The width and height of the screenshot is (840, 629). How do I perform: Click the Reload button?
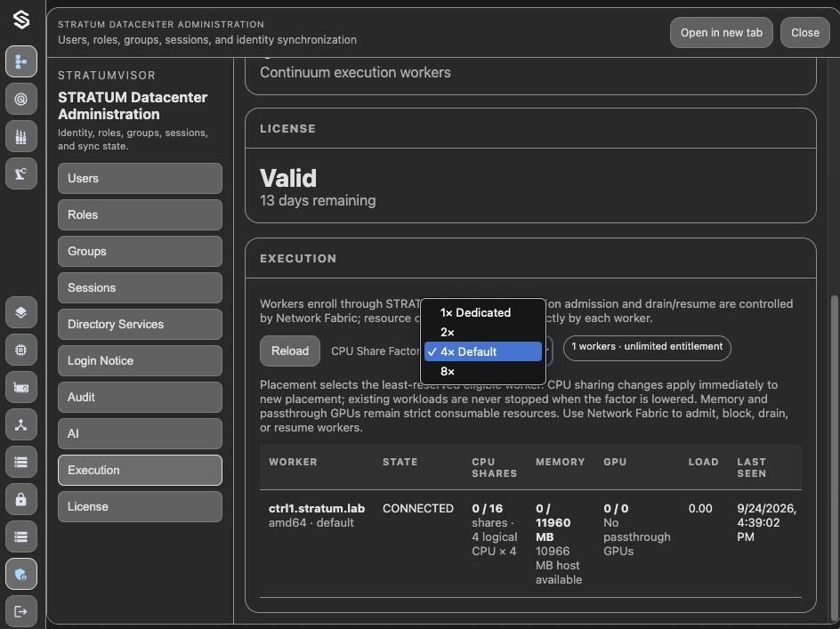pyautogui.click(x=290, y=351)
